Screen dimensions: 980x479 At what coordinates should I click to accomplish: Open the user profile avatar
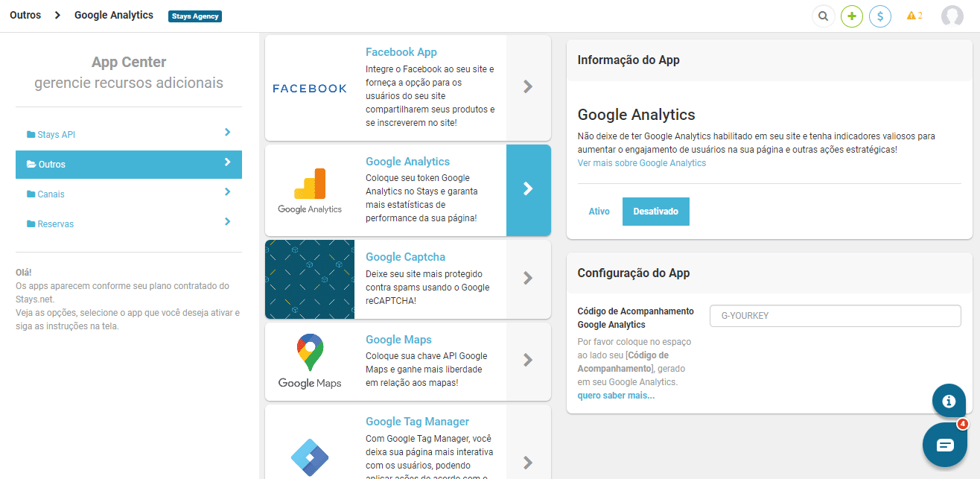point(952,16)
